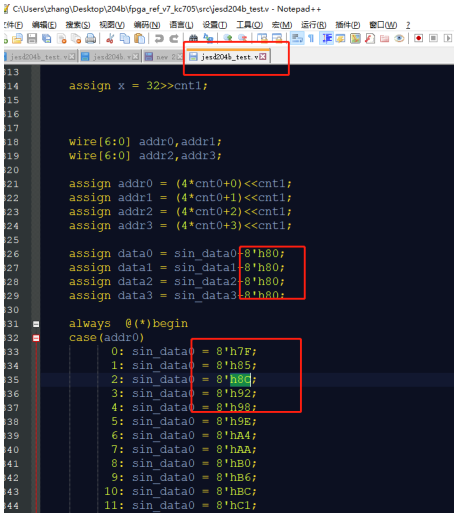Click the Cut scissors icon
This screenshot has width=456, height=513.
pyautogui.click(x=110, y=39)
